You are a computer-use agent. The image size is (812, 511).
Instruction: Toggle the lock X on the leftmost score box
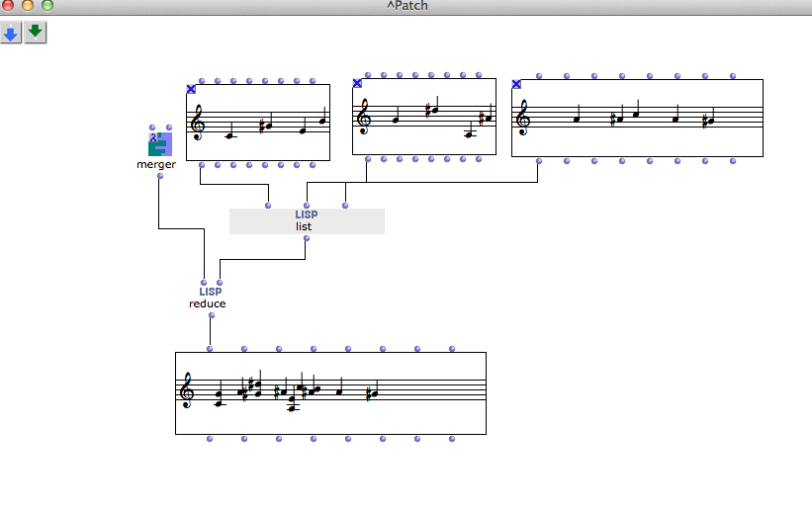point(191,89)
